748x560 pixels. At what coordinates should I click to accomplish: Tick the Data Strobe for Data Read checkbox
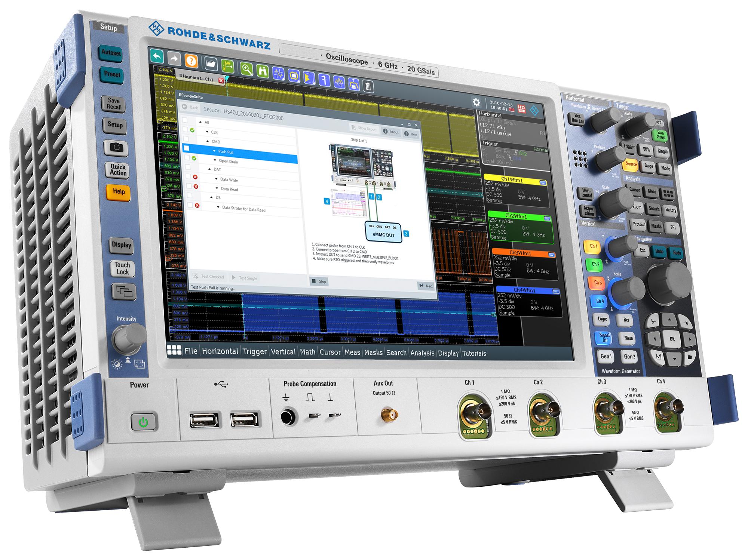click(190, 205)
